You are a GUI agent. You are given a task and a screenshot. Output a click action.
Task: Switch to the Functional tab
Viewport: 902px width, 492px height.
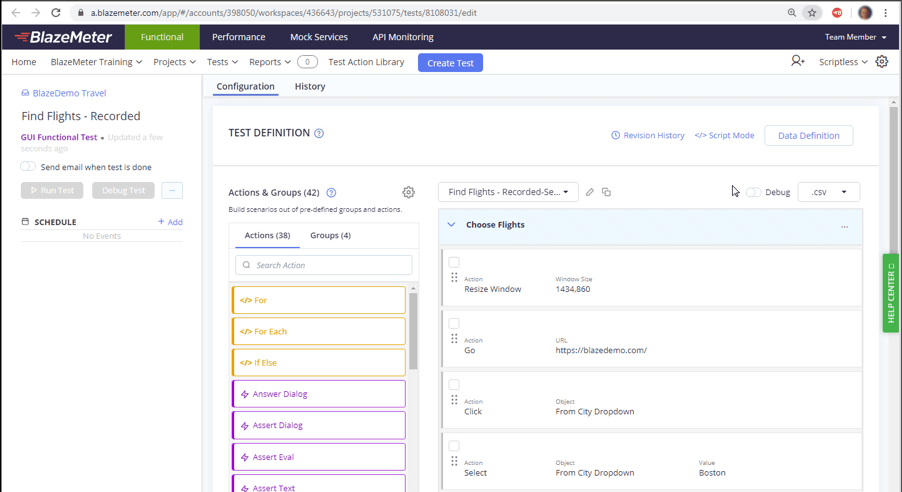162,37
